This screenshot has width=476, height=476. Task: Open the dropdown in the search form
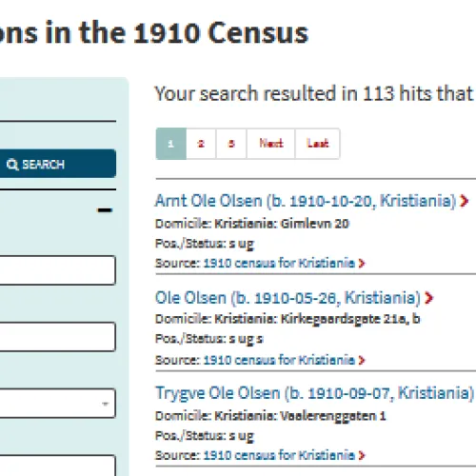57,404
